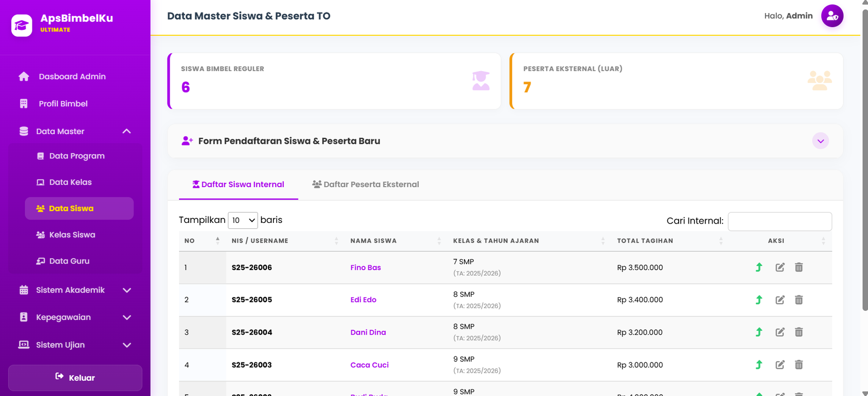This screenshot has width=868, height=396.
Task: Click green upgrade arrow for Dani Dina
Action: 759,332
